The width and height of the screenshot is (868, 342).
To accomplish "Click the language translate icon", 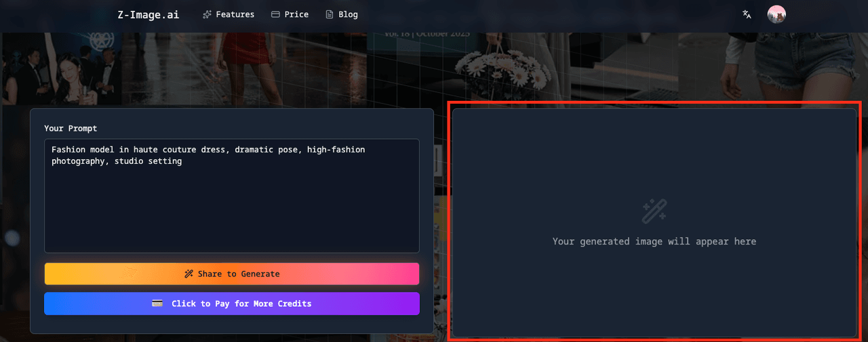I will click(747, 14).
